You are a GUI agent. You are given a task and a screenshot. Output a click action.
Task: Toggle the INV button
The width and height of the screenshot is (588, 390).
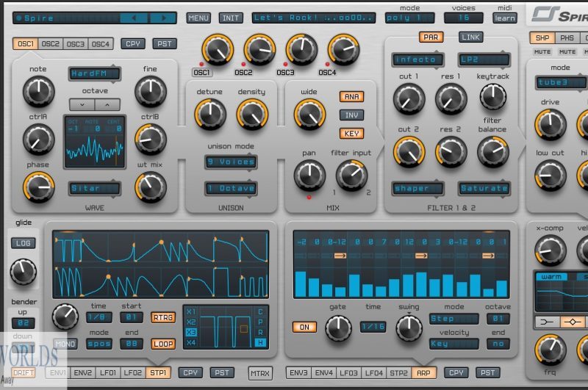tap(351, 115)
